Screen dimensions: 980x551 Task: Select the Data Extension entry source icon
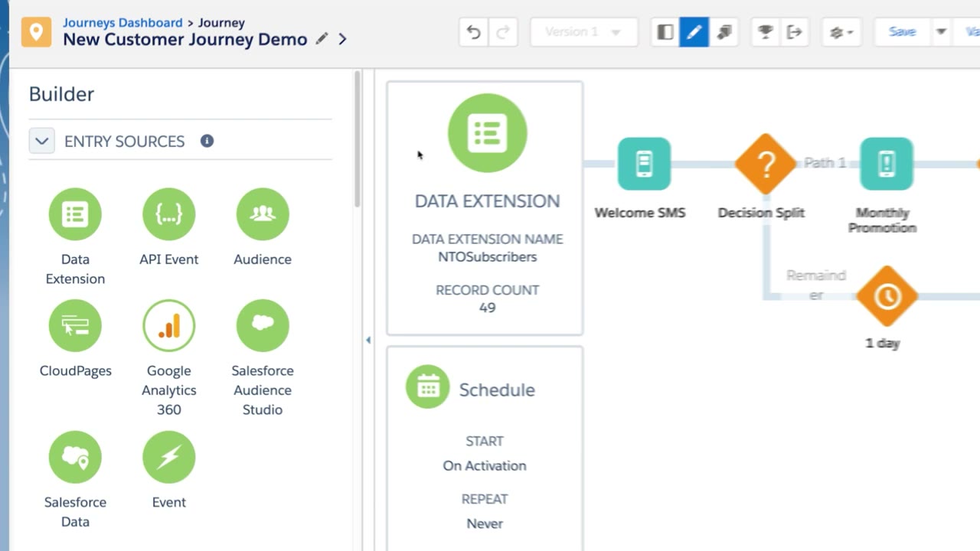coord(75,214)
